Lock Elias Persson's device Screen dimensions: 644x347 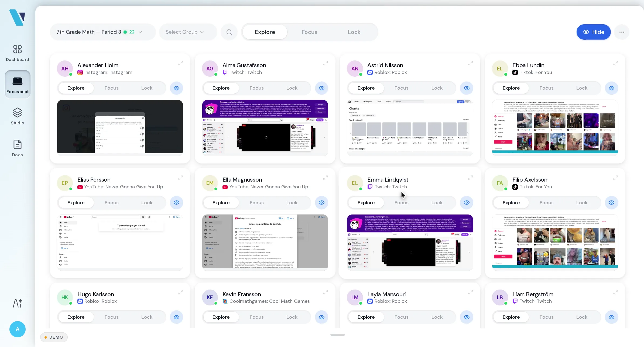pyautogui.click(x=147, y=203)
